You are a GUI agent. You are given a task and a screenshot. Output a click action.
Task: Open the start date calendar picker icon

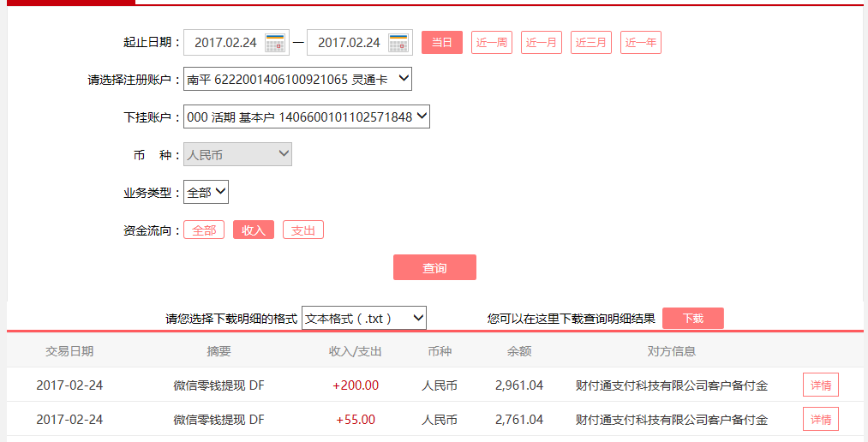click(x=275, y=43)
